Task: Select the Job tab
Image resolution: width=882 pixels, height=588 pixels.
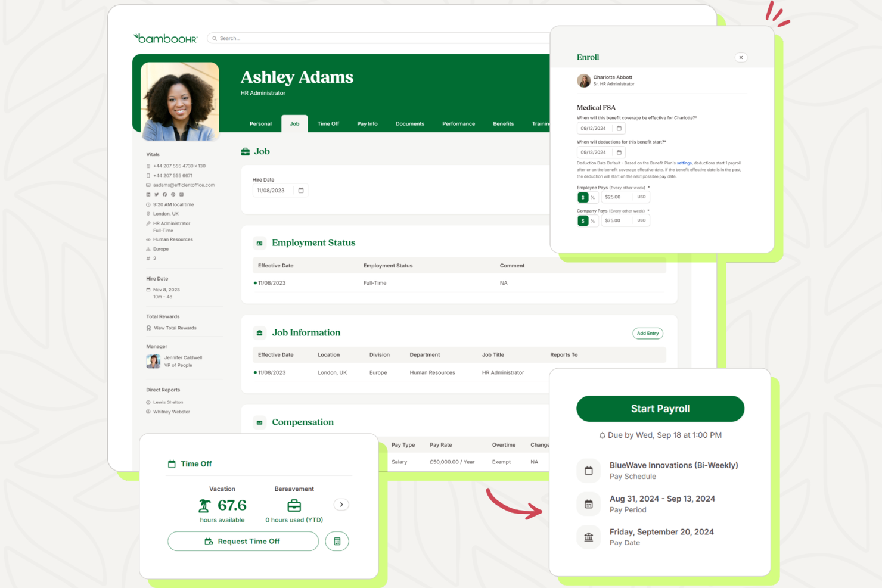Action: coord(294,124)
